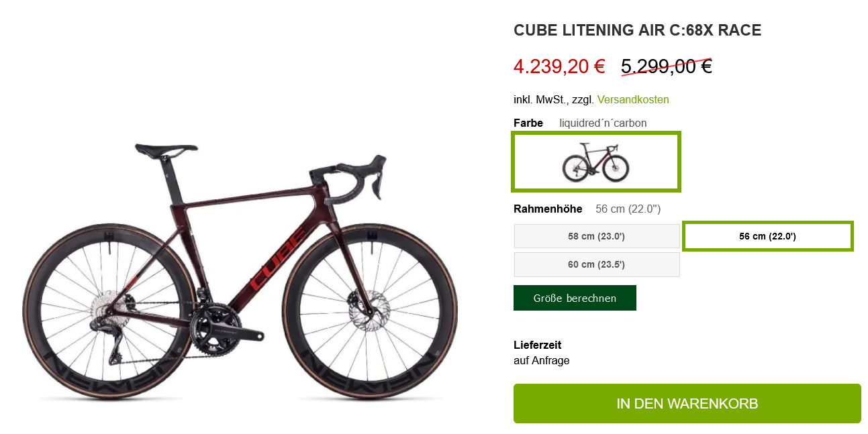The image size is (868, 434).
Task: Click the red sale price 4.239,20 €
Action: point(559,66)
